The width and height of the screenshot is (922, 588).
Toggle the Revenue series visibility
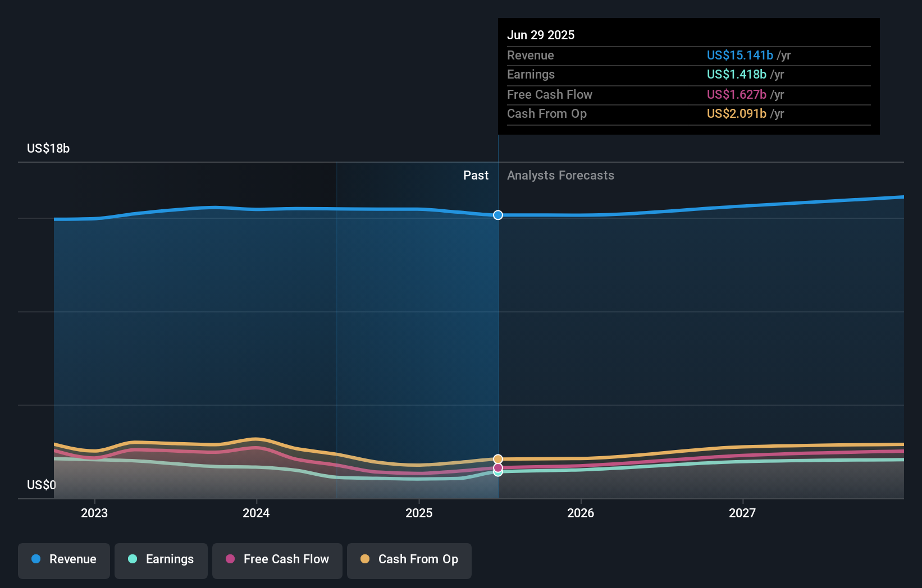[x=63, y=559]
